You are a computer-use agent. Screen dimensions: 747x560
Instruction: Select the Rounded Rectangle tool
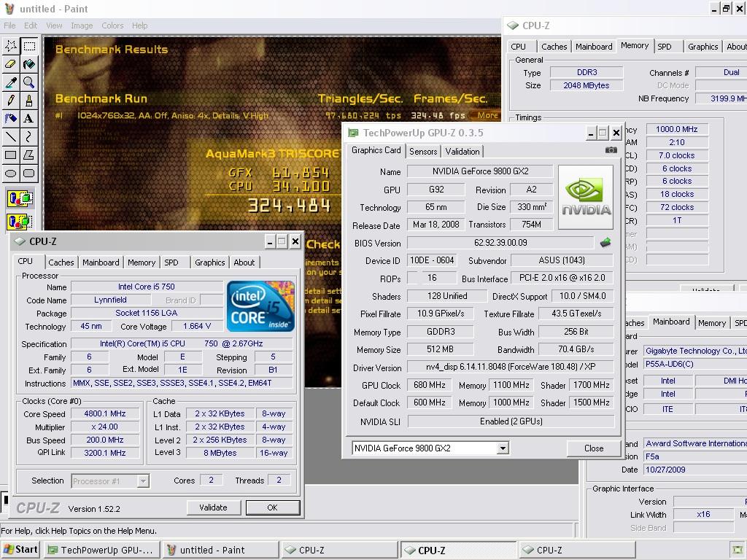29,173
